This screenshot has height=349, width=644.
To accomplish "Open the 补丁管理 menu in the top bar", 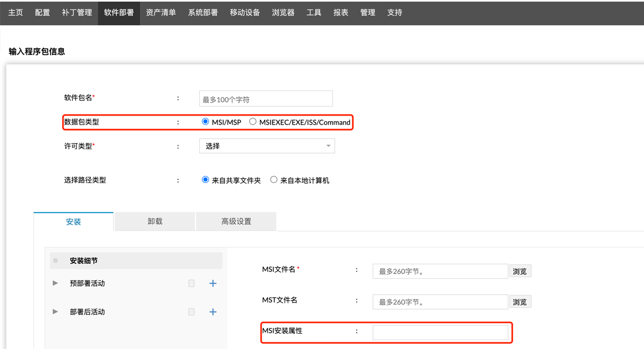I will [77, 12].
